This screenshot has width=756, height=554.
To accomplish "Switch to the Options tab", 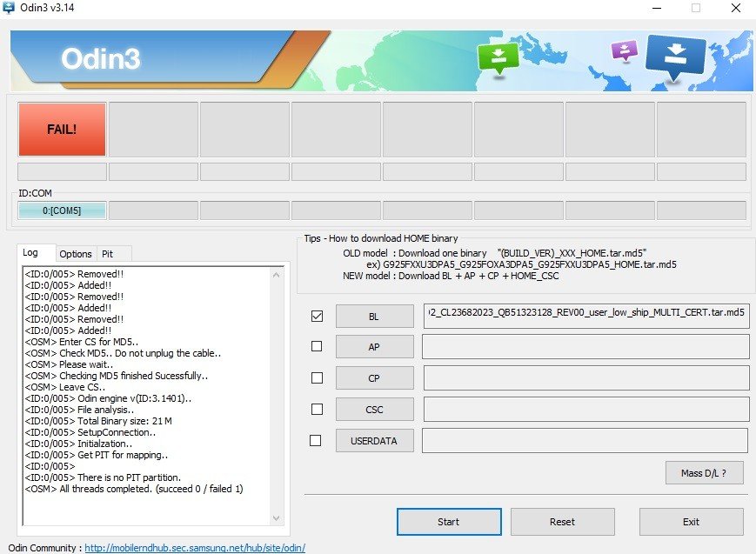I will [x=76, y=254].
